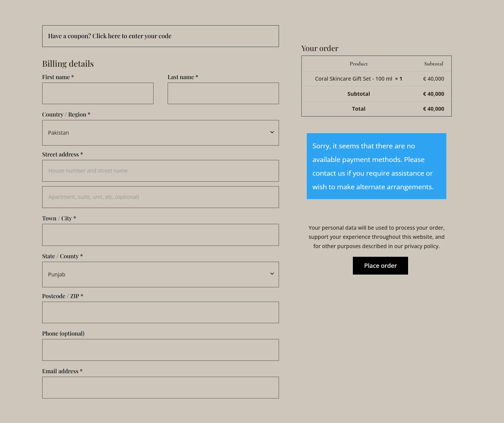The height and width of the screenshot is (423, 504).
Task: Click the street address field
Action: click(x=160, y=171)
